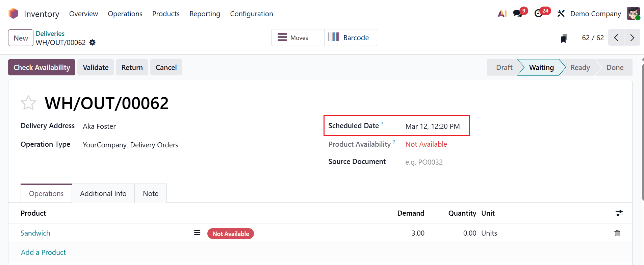644x265 pixels.
Task: Click the Inventory app logo icon
Action: 14,14
